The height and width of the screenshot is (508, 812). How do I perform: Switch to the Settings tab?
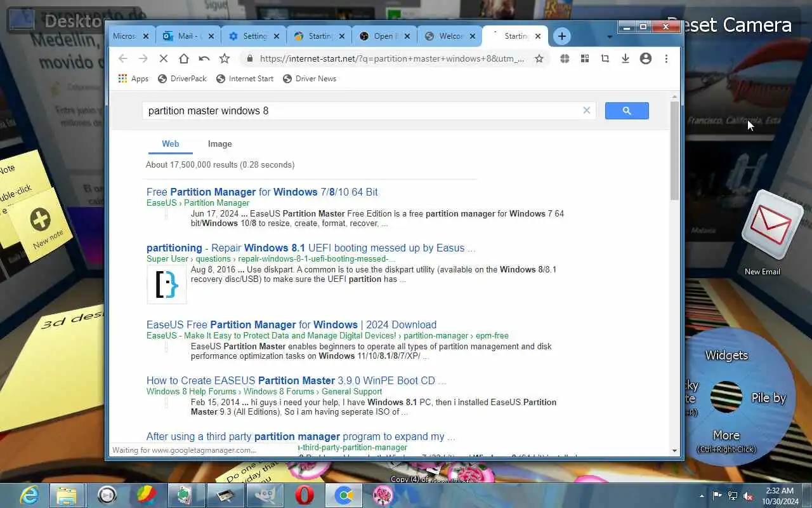[x=254, y=36]
